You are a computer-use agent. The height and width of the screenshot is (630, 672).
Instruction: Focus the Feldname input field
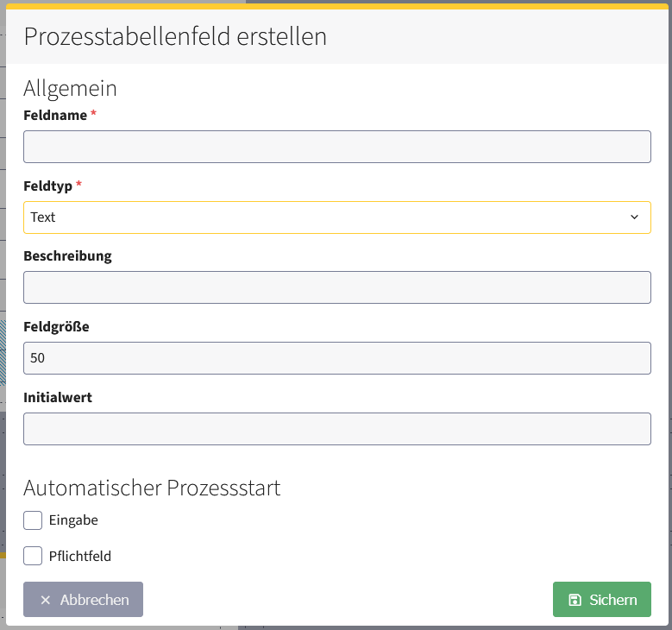click(x=336, y=147)
